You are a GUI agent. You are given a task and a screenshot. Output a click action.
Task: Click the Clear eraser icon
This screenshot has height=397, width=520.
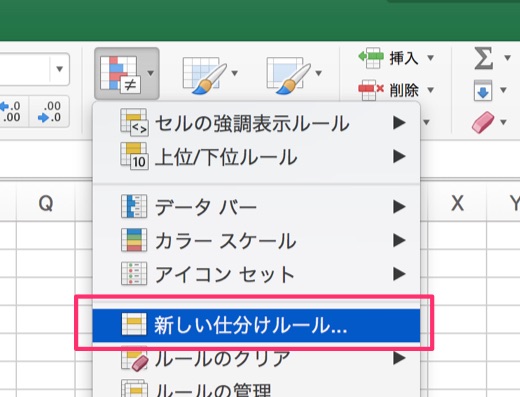[483, 122]
